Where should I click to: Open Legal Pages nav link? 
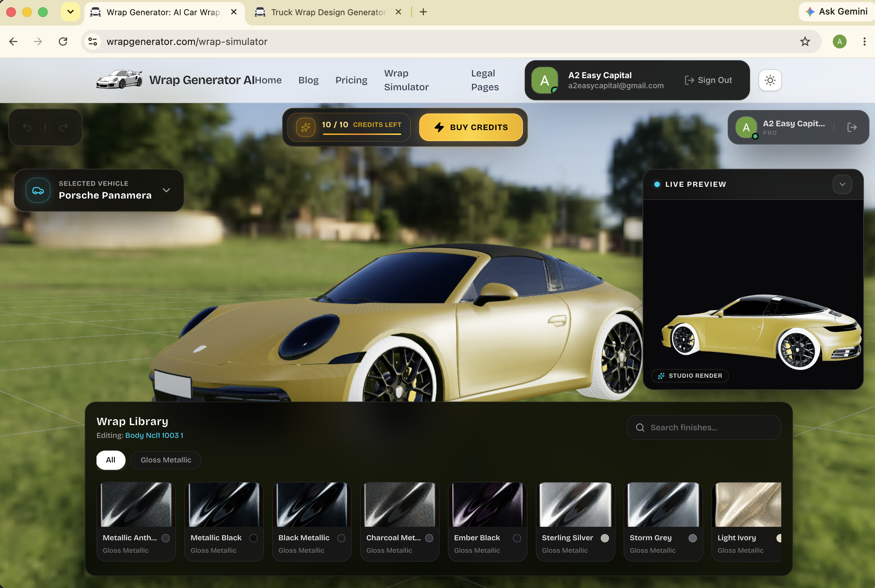(485, 80)
